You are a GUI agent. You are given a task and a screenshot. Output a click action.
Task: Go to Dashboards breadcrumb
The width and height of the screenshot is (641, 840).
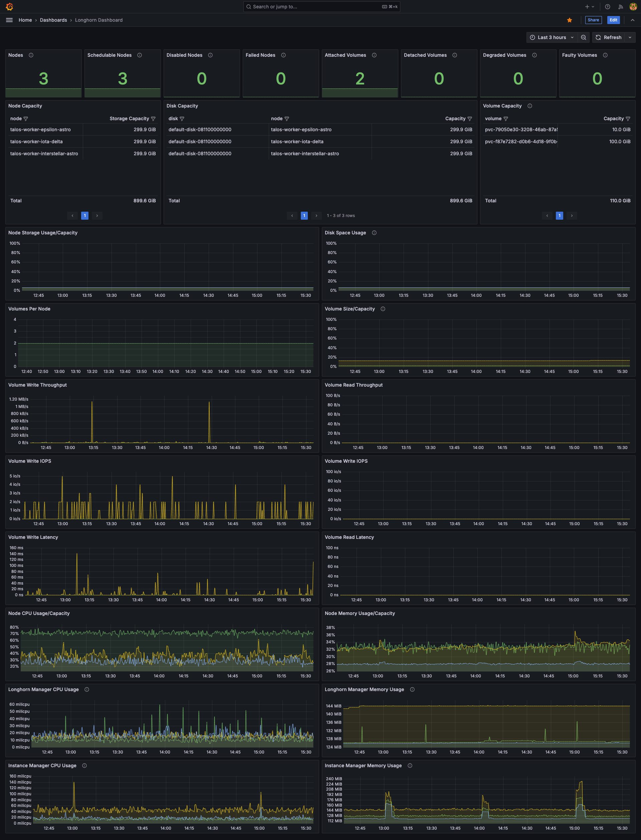[53, 20]
